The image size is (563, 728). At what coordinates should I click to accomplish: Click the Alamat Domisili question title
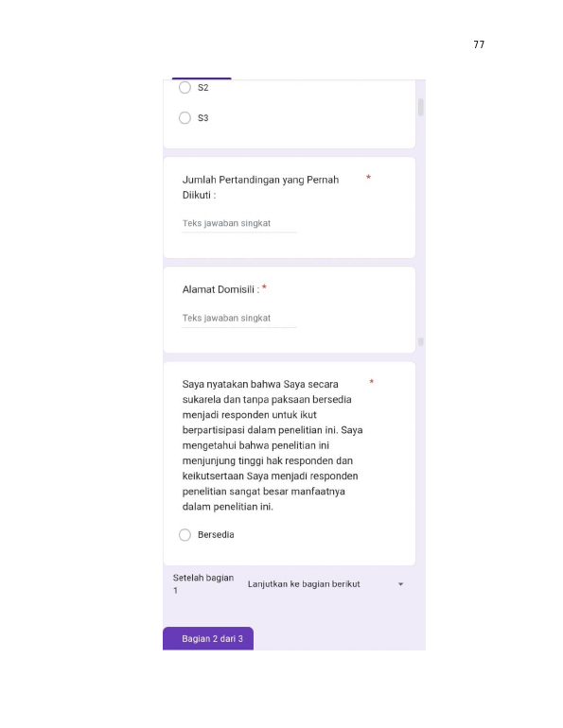pos(220,289)
